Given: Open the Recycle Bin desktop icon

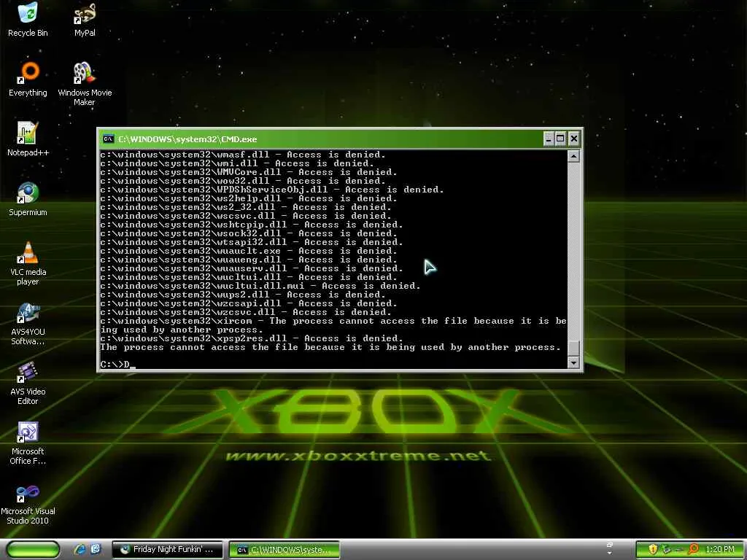Looking at the screenshot, I should (28, 19).
